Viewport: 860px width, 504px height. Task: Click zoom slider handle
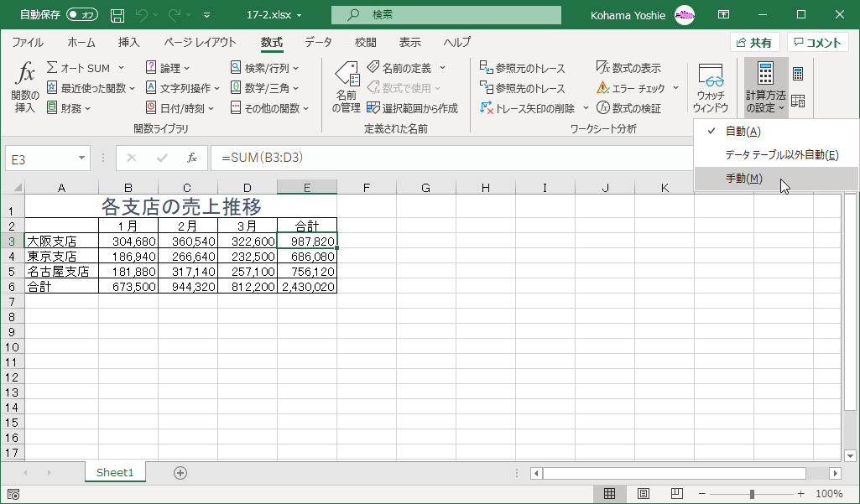pyautogui.click(x=752, y=494)
